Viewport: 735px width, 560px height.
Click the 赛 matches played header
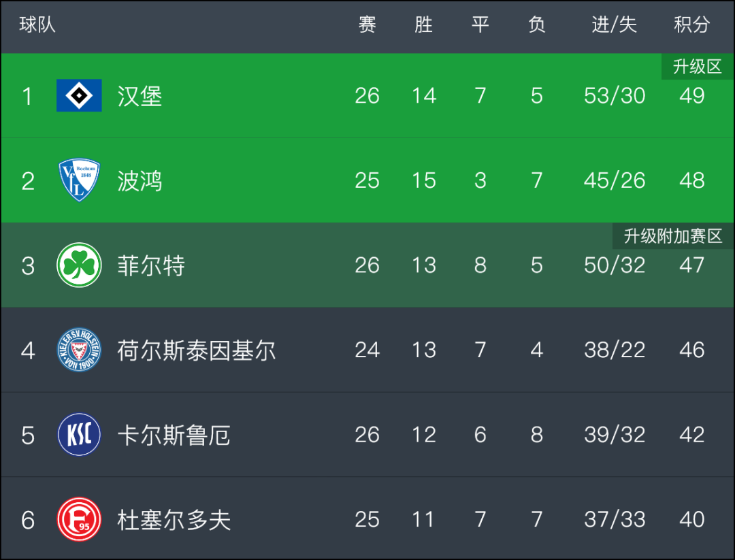click(x=367, y=25)
